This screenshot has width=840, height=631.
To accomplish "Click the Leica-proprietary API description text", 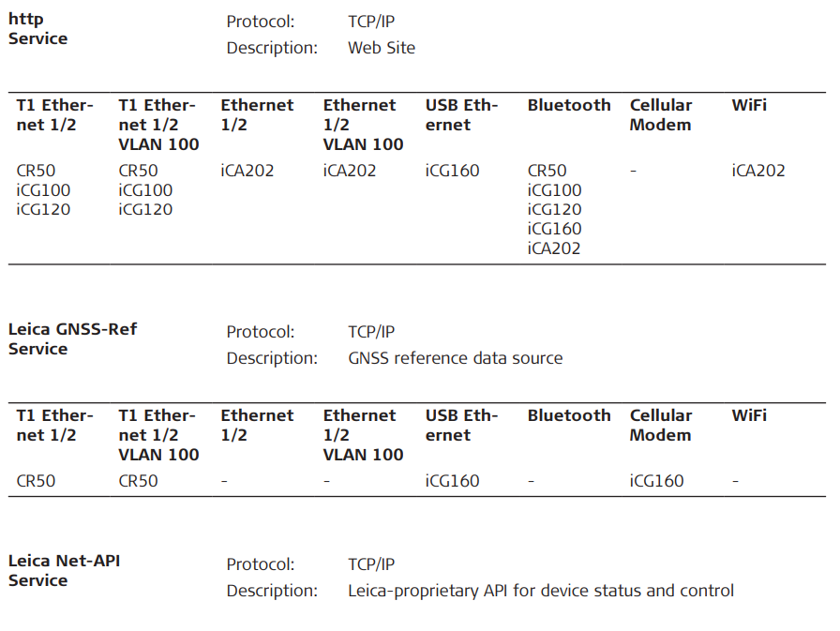I will [540, 591].
